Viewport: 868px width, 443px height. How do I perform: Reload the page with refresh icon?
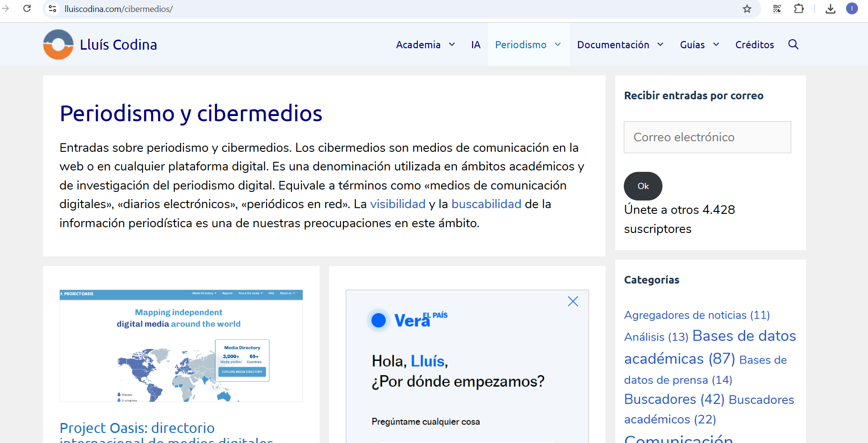tap(27, 9)
